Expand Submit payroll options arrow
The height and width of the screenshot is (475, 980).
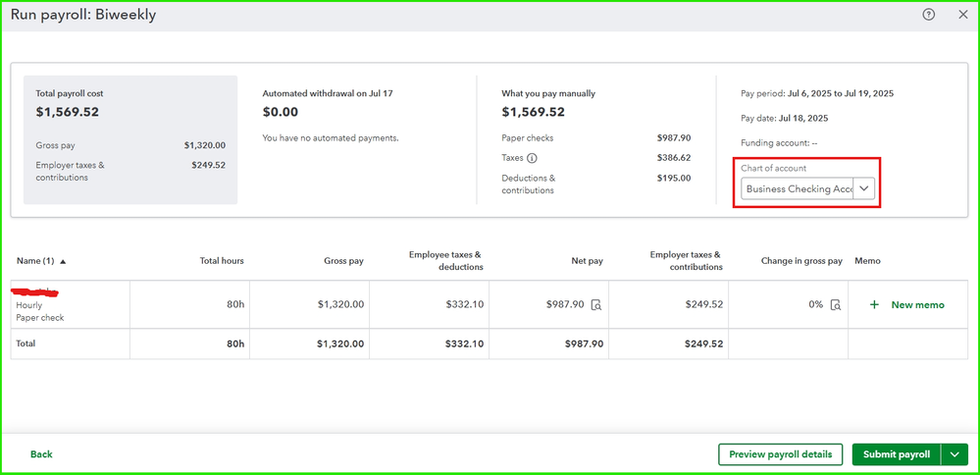[954, 454]
